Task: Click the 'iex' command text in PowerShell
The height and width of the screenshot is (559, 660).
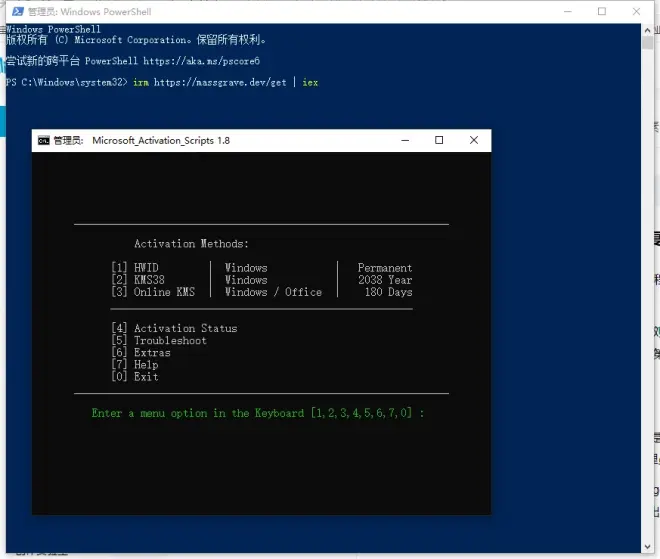Action: coord(310,83)
